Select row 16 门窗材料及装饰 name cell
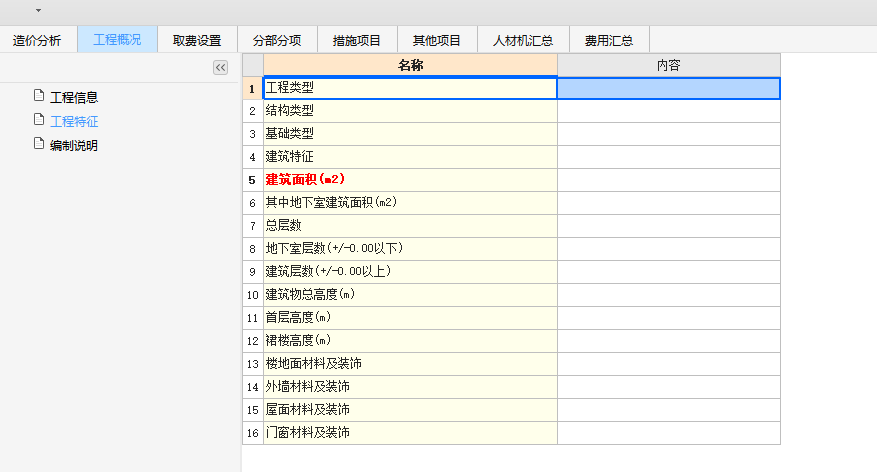This screenshot has width=877, height=472. point(409,433)
